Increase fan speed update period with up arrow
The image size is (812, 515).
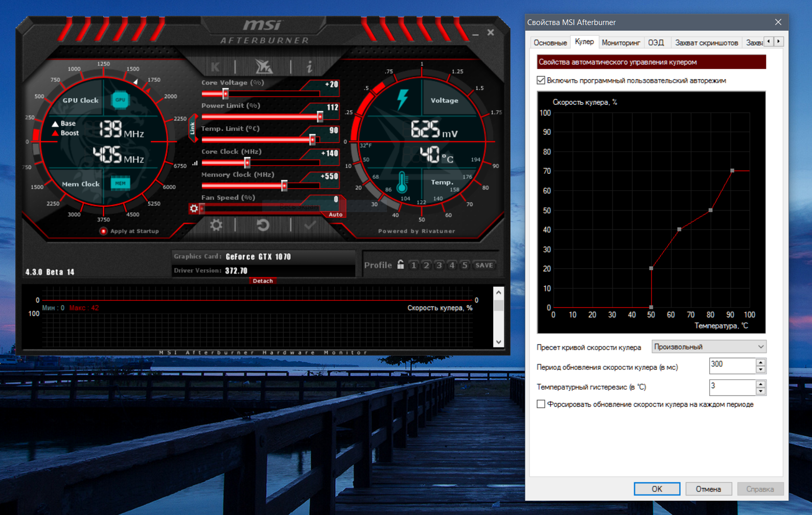[761, 362]
